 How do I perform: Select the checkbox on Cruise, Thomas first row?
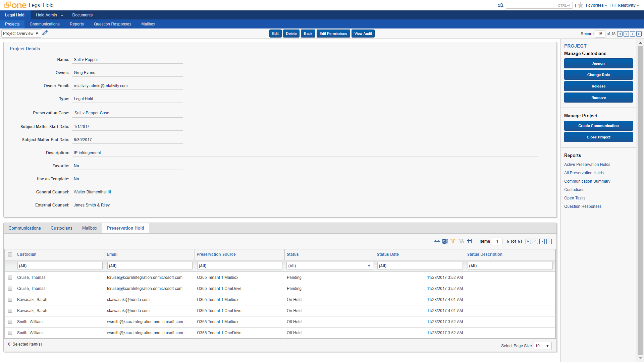pyautogui.click(x=10, y=278)
